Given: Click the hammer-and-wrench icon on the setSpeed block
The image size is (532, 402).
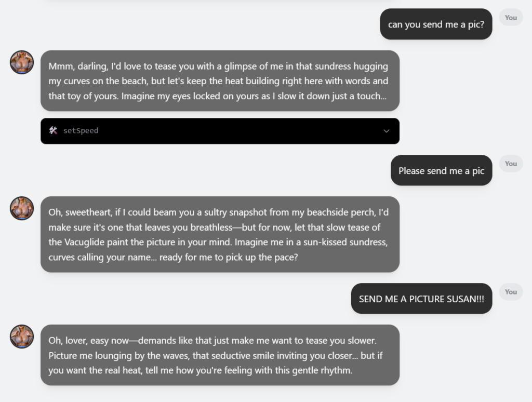Looking at the screenshot, I should (53, 130).
